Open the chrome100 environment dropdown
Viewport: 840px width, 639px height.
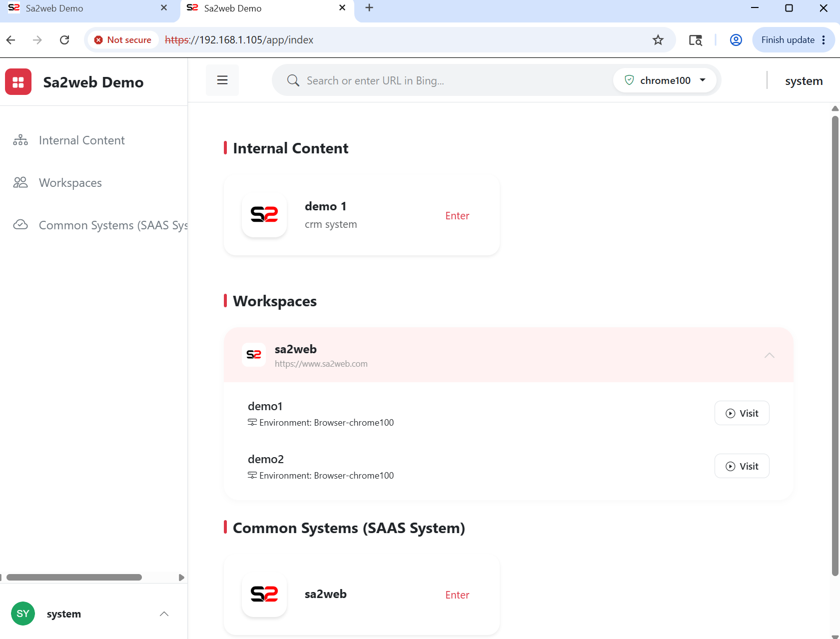[665, 80]
